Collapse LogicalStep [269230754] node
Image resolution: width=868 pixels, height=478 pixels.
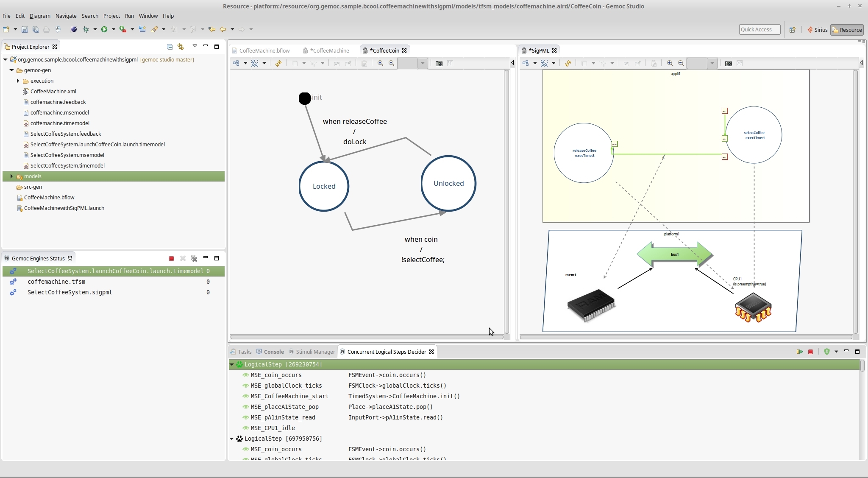(232, 364)
